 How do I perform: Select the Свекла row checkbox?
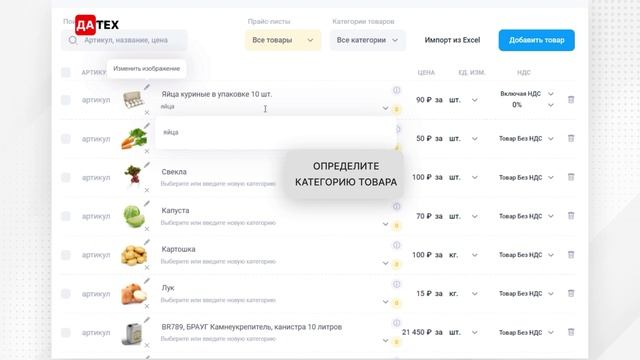(x=66, y=178)
